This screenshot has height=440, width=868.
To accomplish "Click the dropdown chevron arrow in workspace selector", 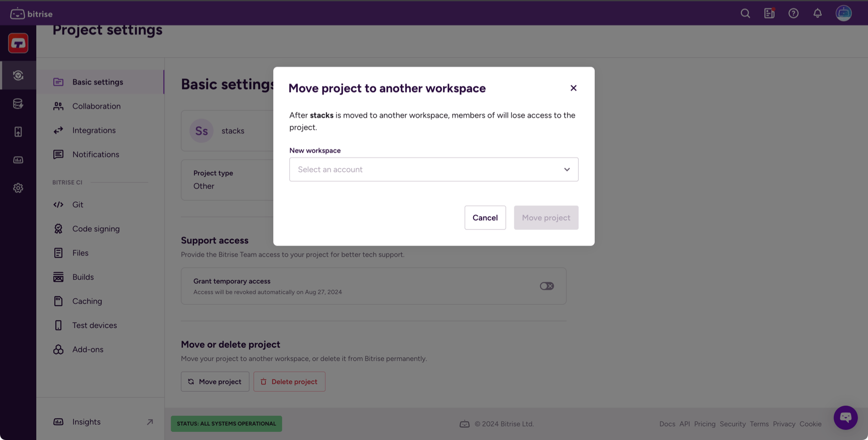I will coord(567,169).
